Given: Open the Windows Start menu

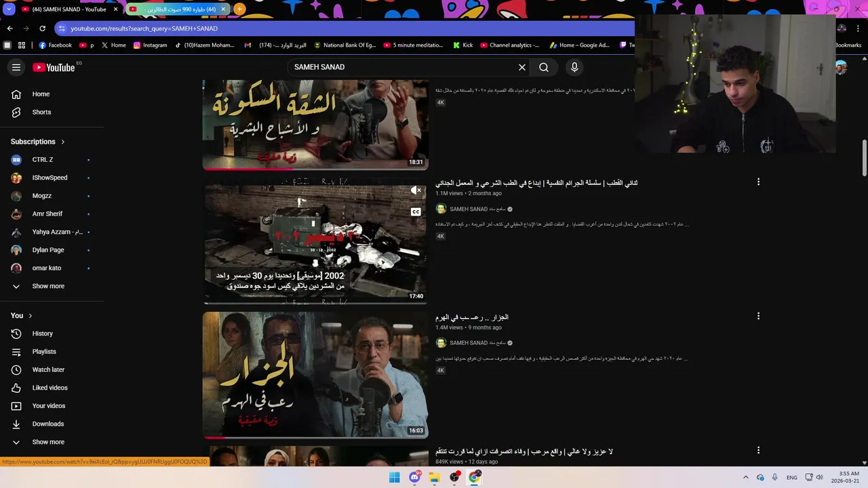Looking at the screenshot, I should (x=394, y=478).
